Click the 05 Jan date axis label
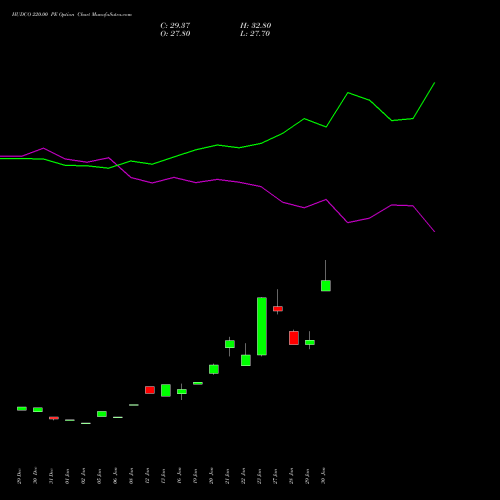Screen dimensions: 500x500 tap(99, 476)
